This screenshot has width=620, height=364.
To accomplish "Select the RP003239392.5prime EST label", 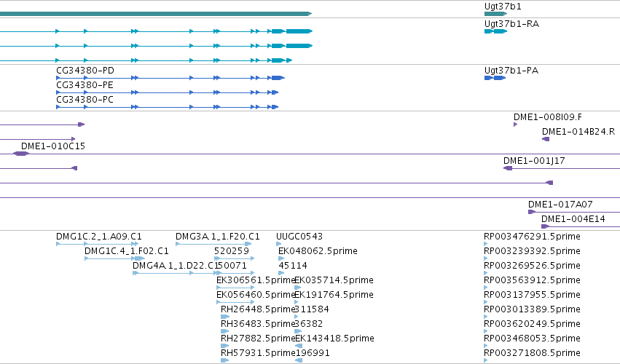I will pos(533,251).
